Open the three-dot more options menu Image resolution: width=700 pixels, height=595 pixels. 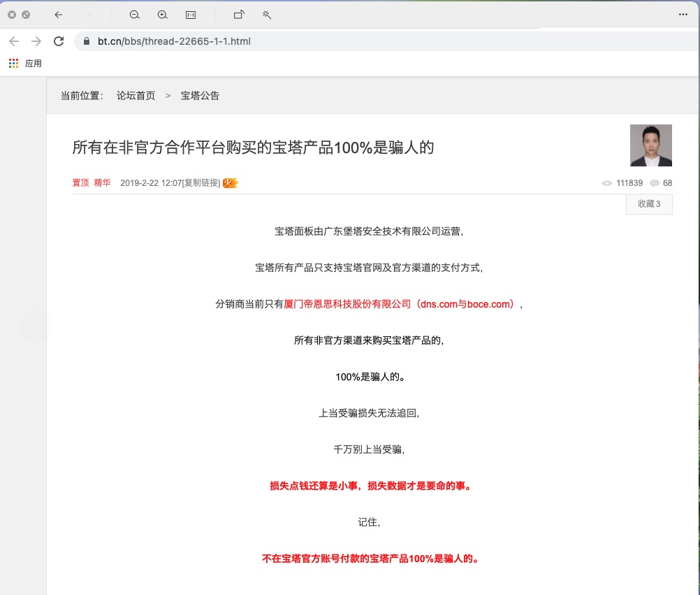point(683,14)
